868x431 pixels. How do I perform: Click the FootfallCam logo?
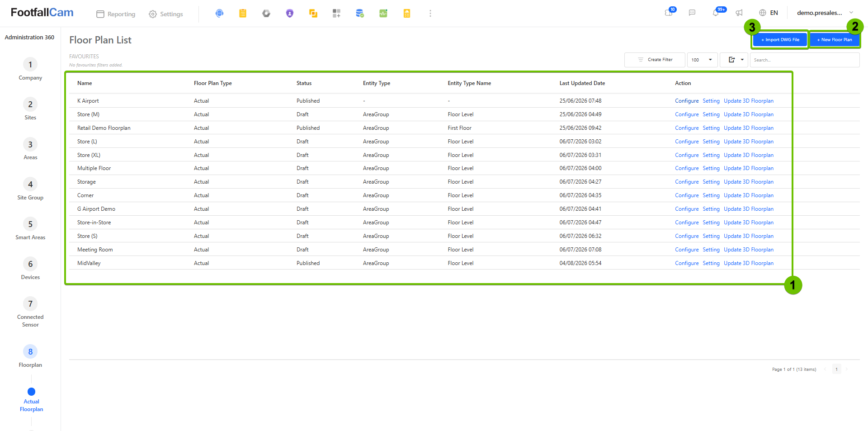pyautogui.click(x=42, y=13)
